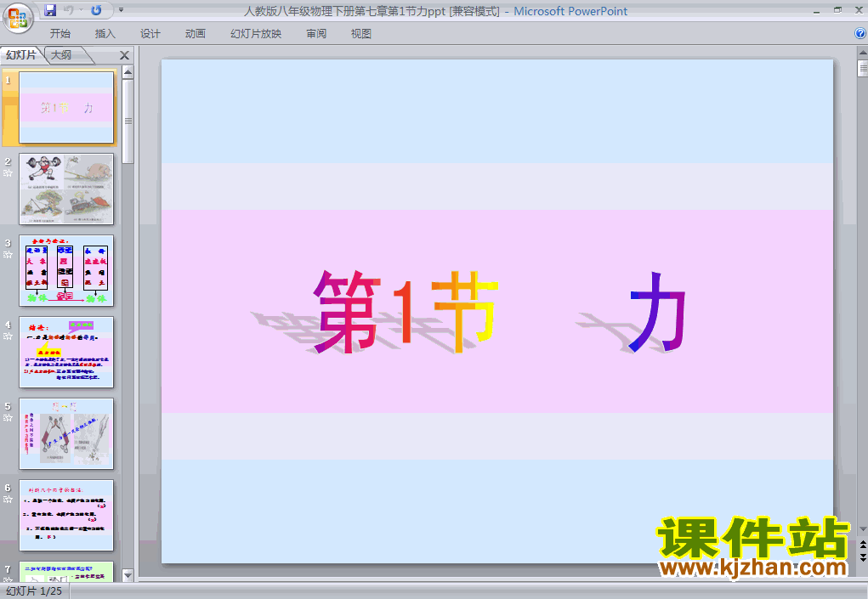Select slide 5 thumbnail
The image size is (868, 599).
coord(66,433)
